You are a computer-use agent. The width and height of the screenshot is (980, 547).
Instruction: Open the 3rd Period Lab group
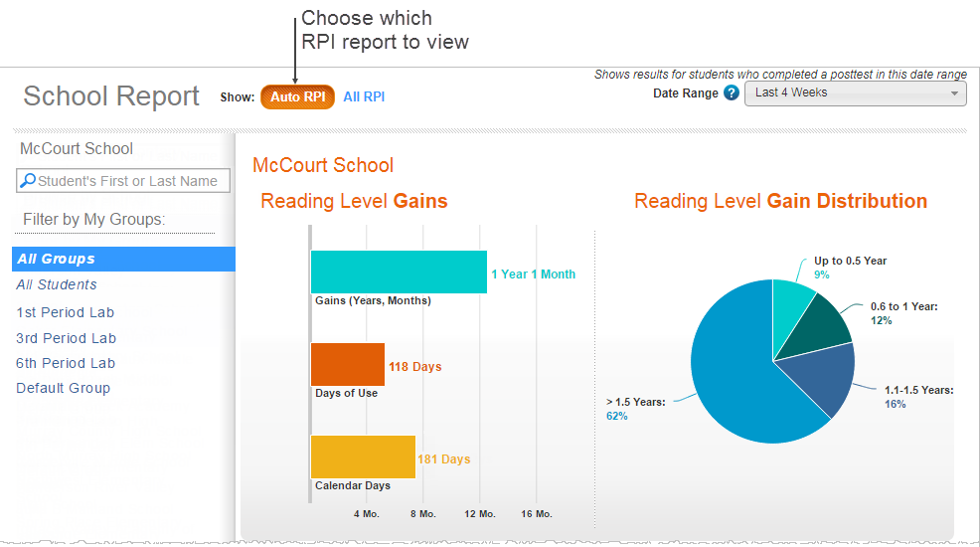point(67,338)
